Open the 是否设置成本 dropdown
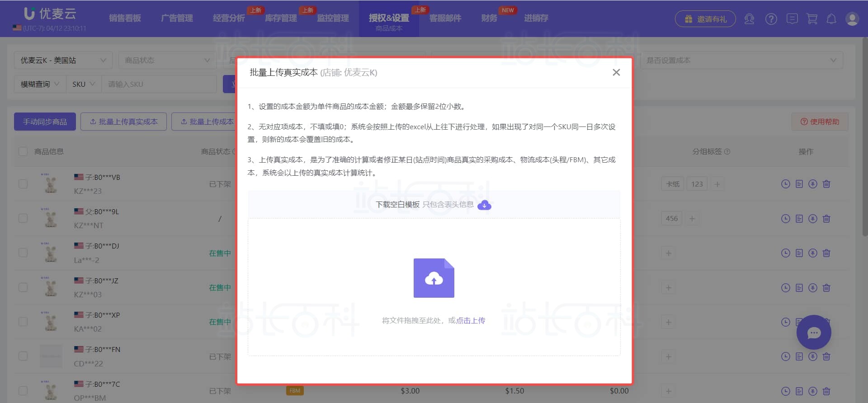This screenshot has height=403, width=868. 741,60
